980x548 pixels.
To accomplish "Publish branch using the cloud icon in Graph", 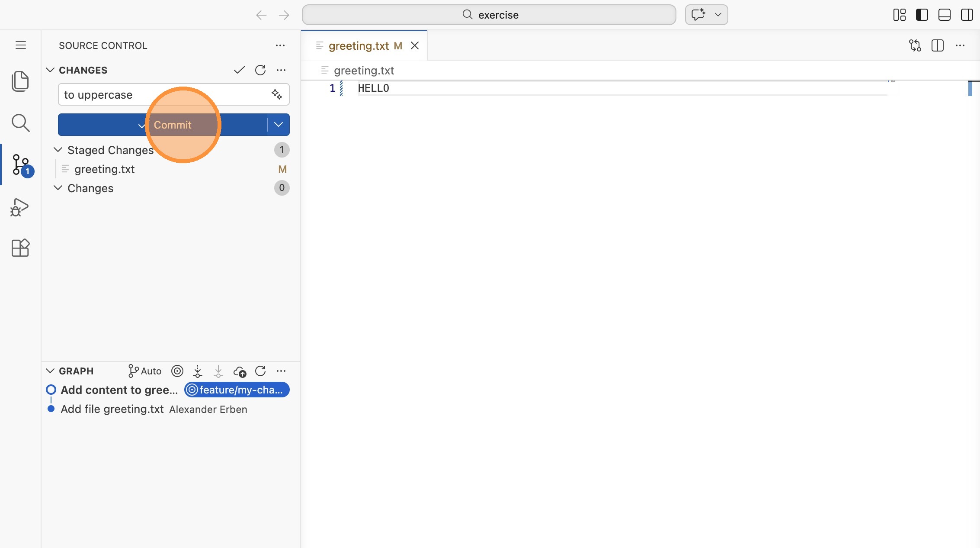I will click(240, 371).
